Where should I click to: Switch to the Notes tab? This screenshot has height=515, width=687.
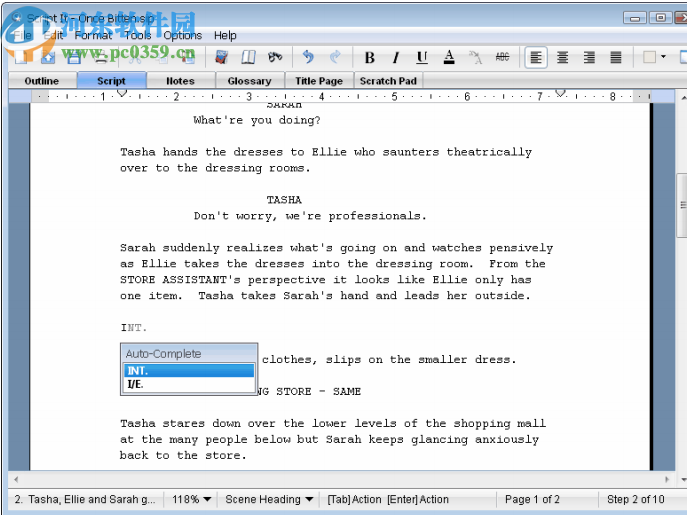click(x=180, y=81)
